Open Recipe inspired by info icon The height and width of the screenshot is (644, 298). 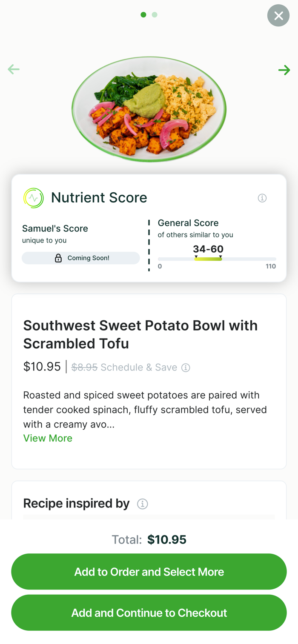(x=143, y=504)
